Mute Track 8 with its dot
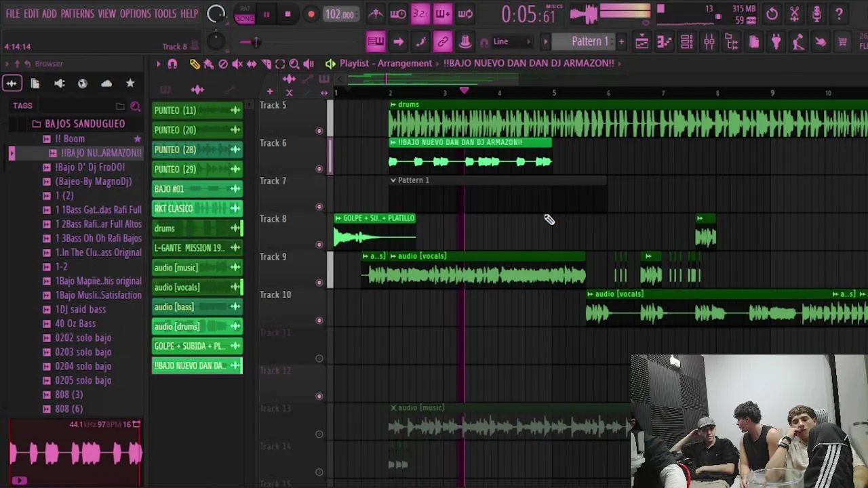The height and width of the screenshot is (488, 868). (x=319, y=245)
